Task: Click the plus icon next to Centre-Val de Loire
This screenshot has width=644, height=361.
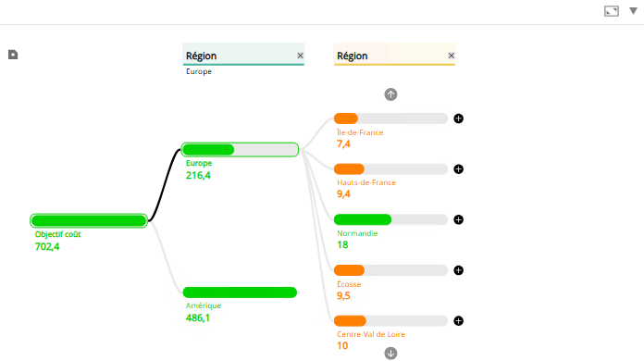Action: (x=458, y=321)
